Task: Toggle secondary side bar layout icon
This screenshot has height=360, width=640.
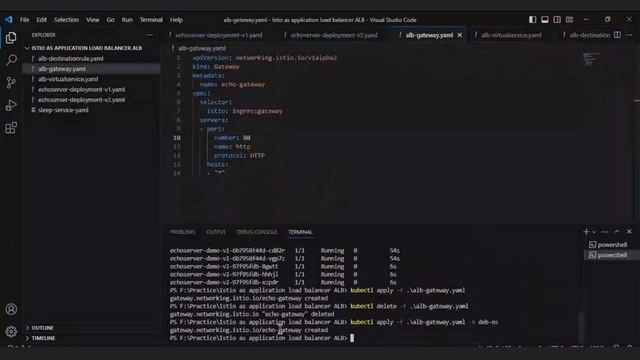Action: pos(557,20)
